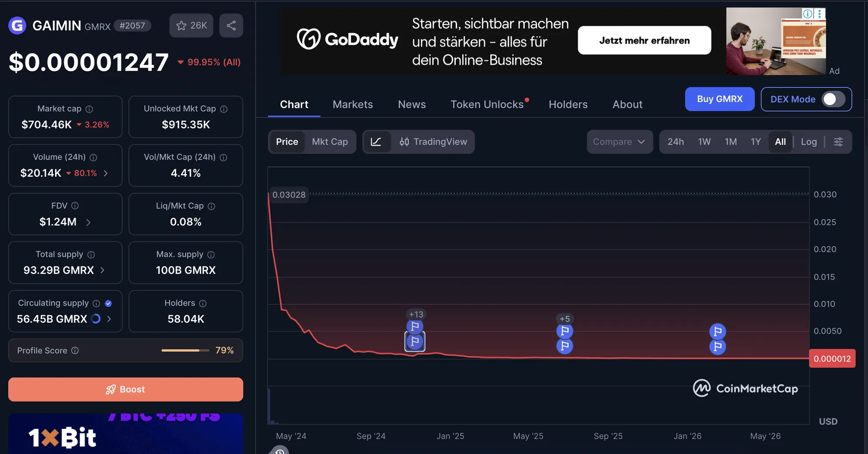
Task: Expand FDV details chevron
Action: point(88,222)
